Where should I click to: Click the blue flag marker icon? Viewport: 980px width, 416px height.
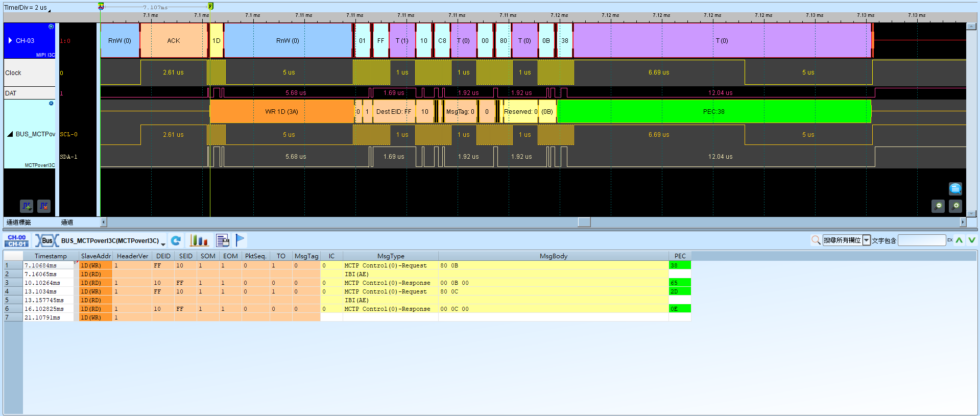(240, 240)
